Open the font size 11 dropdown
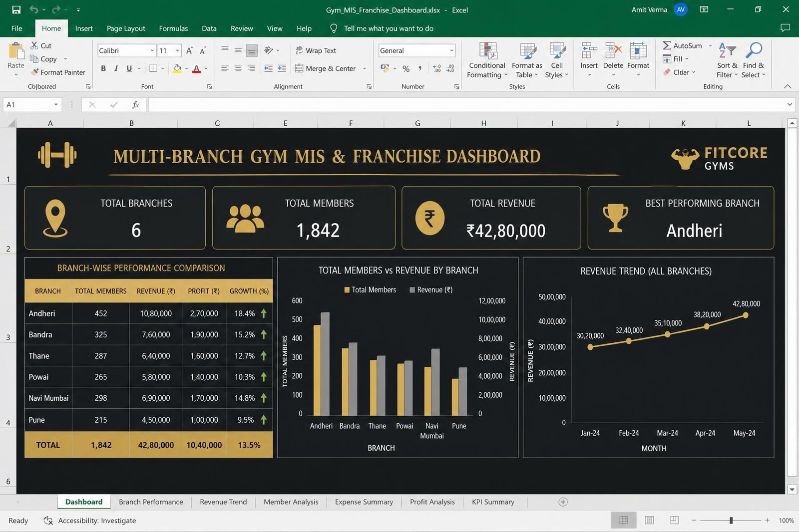This screenshot has height=532, width=799. tap(177, 50)
